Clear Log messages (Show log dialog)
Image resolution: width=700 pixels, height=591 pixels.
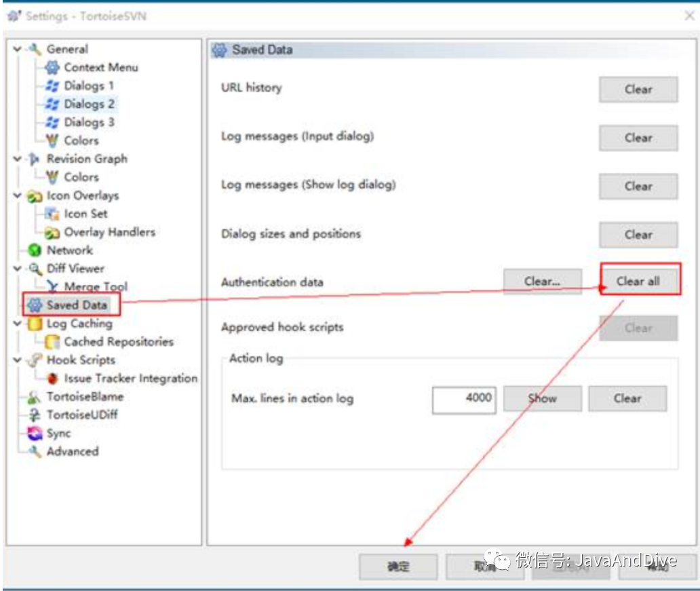[x=638, y=187]
